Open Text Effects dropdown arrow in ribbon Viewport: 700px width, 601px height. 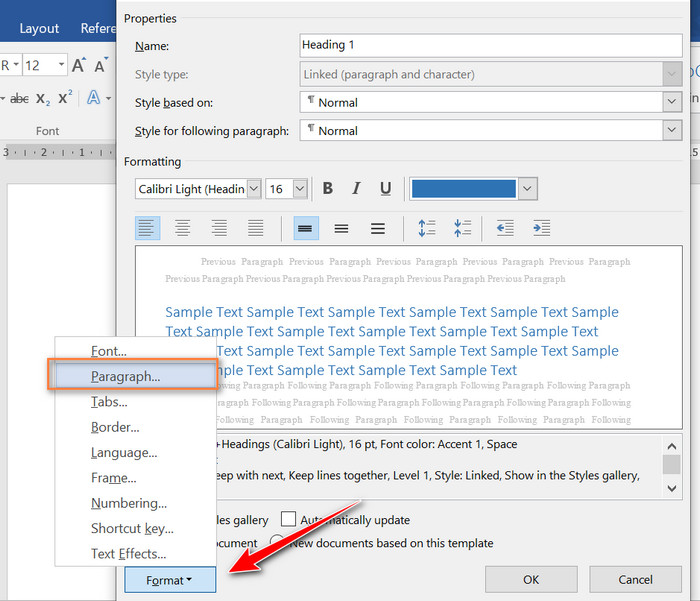tap(108, 98)
